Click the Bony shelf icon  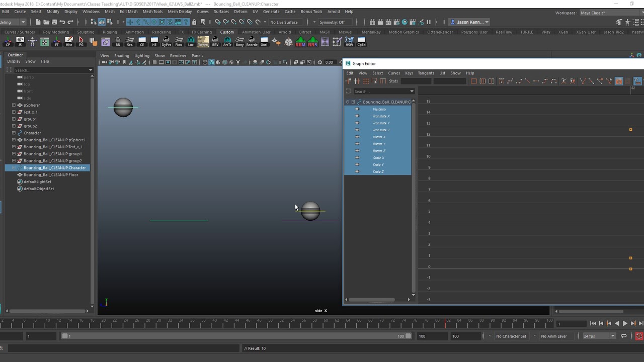tap(239, 42)
